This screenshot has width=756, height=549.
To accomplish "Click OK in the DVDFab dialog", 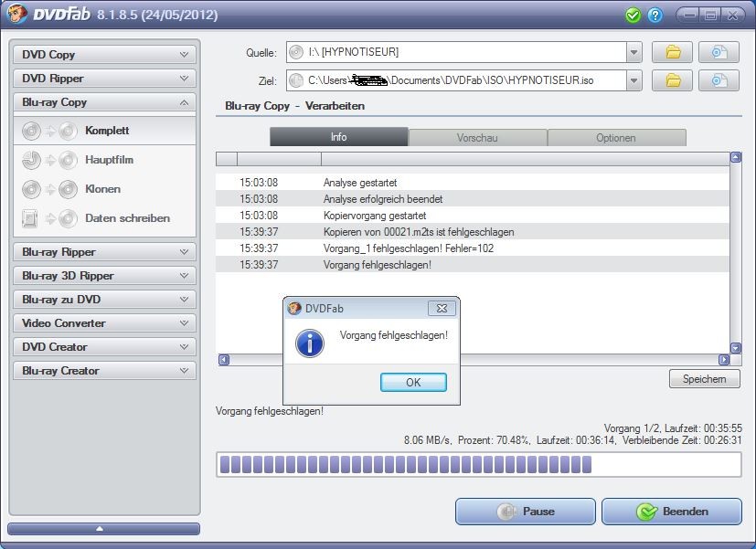I will pos(413,383).
